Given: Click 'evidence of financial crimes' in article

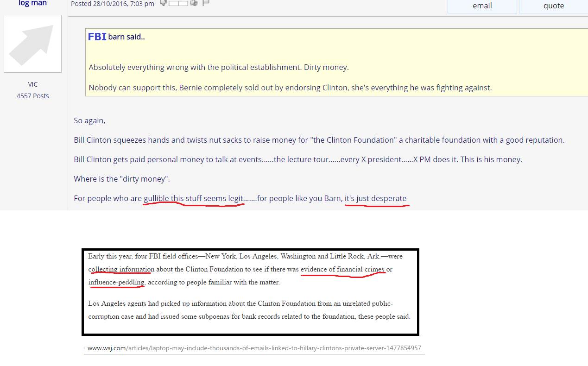Looking at the screenshot, I should point(342,269).
